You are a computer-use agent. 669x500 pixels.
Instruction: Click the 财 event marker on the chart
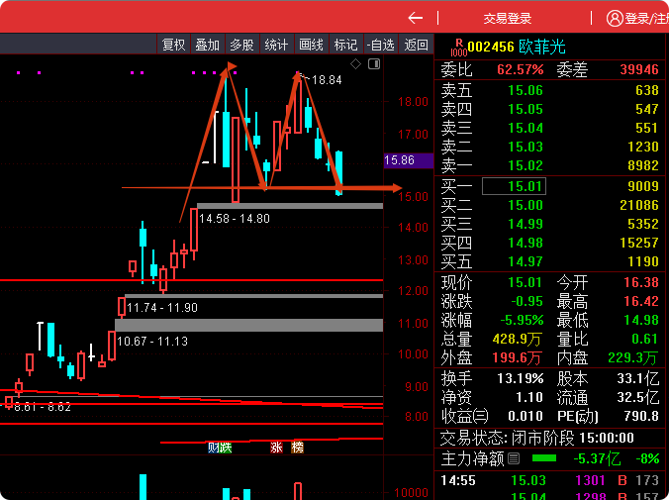pyautogui.click(x=213, y=448)
